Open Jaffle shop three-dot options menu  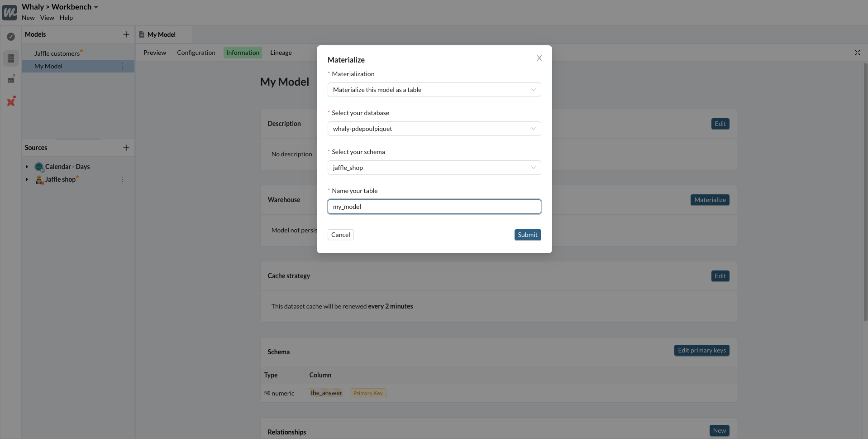pos(122,179)
